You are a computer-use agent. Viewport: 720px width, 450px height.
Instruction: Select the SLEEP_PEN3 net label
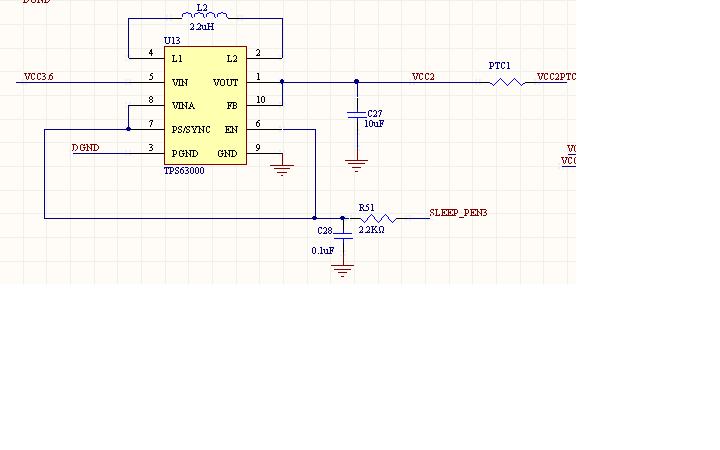[458, 213]
